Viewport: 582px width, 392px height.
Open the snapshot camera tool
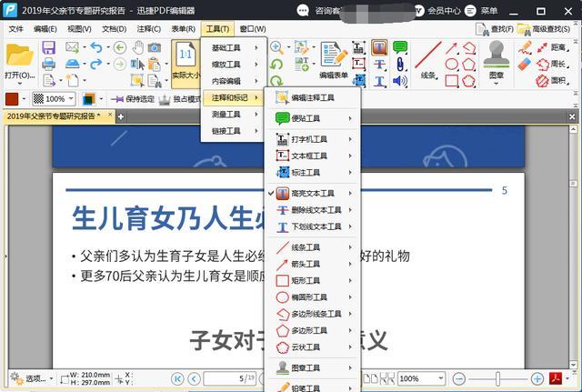click(x=155, y=47)
